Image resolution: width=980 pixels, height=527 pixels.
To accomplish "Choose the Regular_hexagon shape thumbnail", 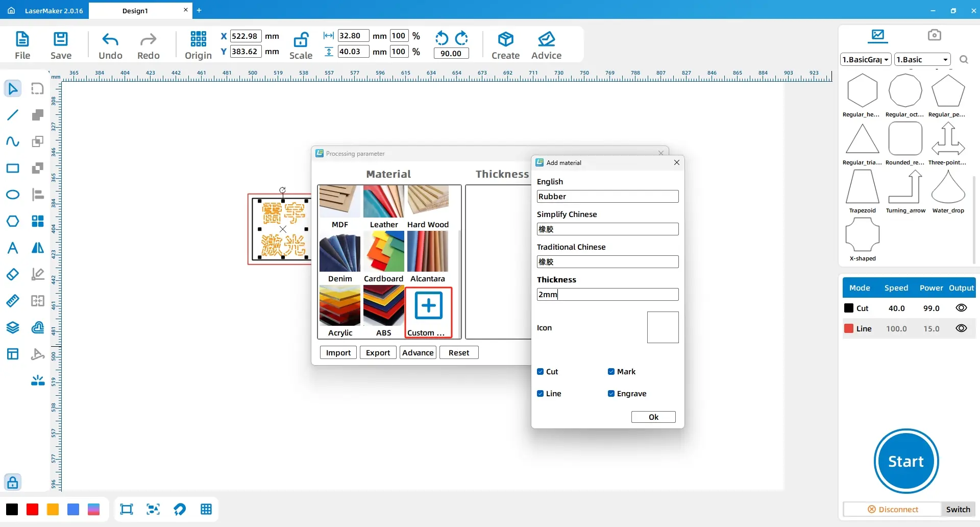I will 862,91.
